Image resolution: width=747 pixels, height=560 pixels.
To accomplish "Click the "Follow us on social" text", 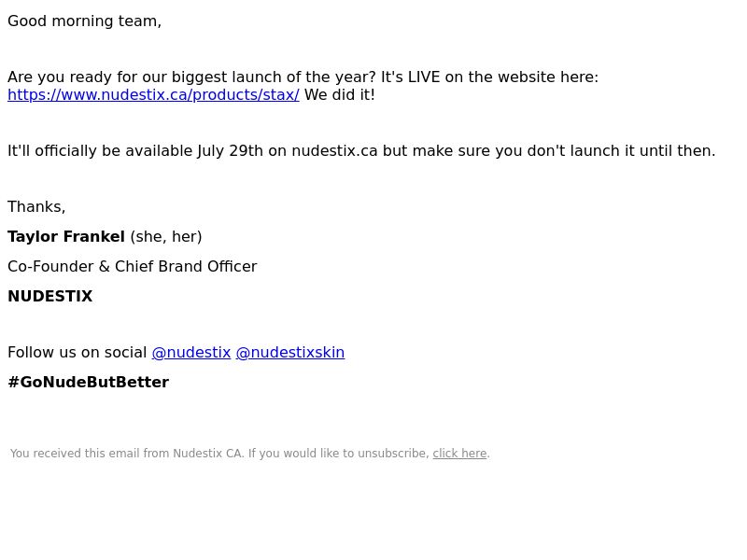I will pos(78,353).
